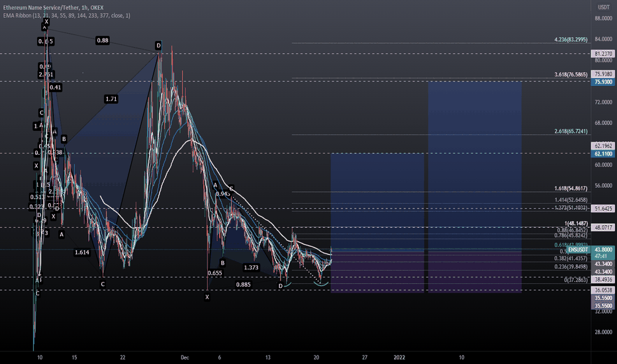Select the 1.618(54.8617) Fibonacci level label
The width and height of the screenshot is (617, 364).
tap(571, 189)
